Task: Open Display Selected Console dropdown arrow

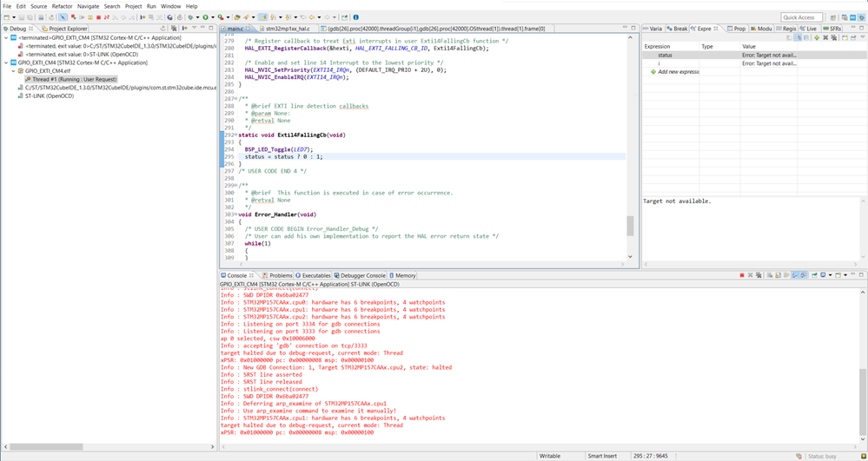Action: coord(831,275)
